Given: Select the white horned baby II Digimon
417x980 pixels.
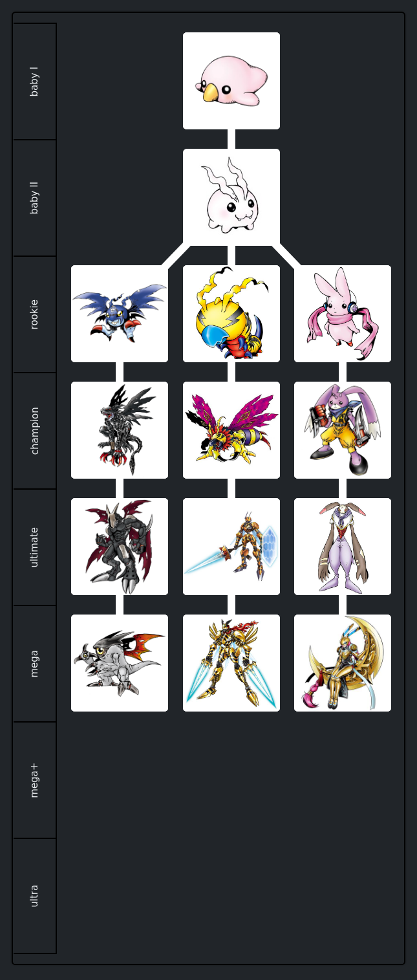Looking at the screenshot, I should [231, 197].
